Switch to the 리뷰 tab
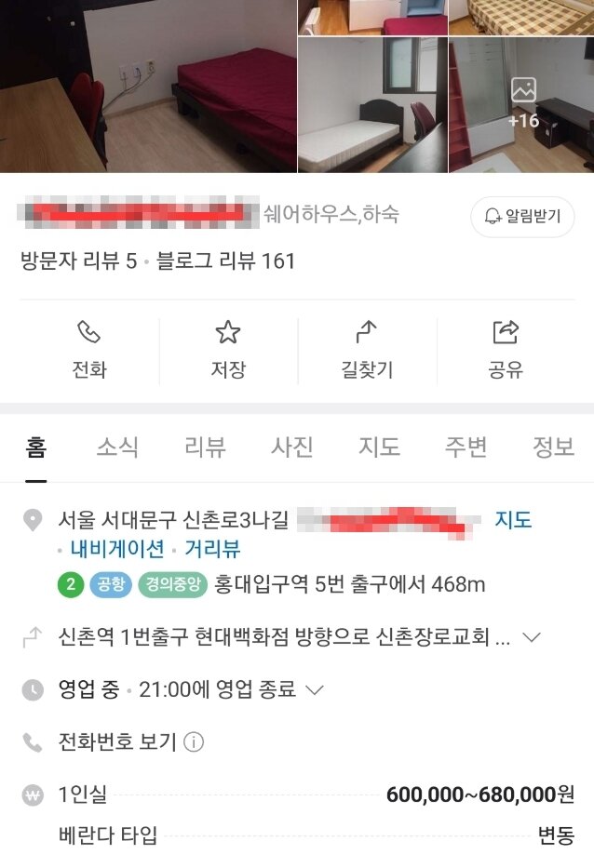The width and height of the screenshot is (594, 868). click(x=205, y=447)
